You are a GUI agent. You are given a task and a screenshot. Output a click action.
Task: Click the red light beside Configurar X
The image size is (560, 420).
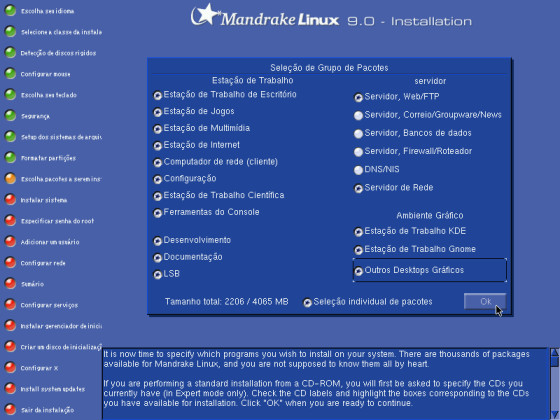[x=10, y=368]
